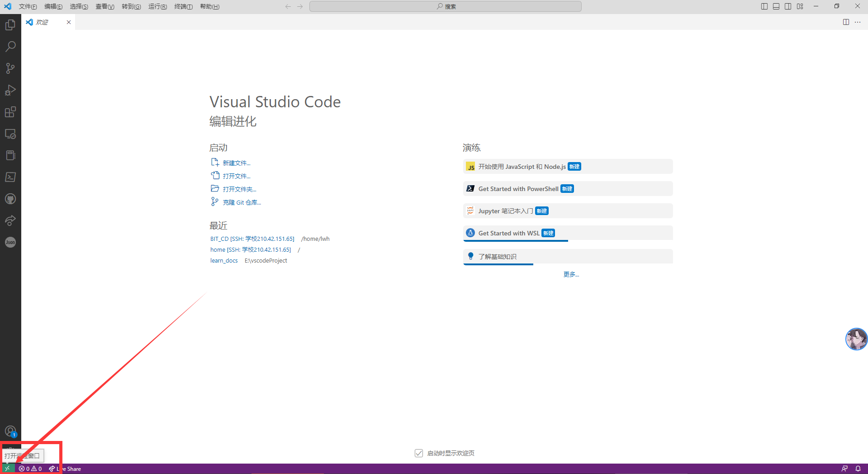Click the green remote window indicator

coord(7,469)
